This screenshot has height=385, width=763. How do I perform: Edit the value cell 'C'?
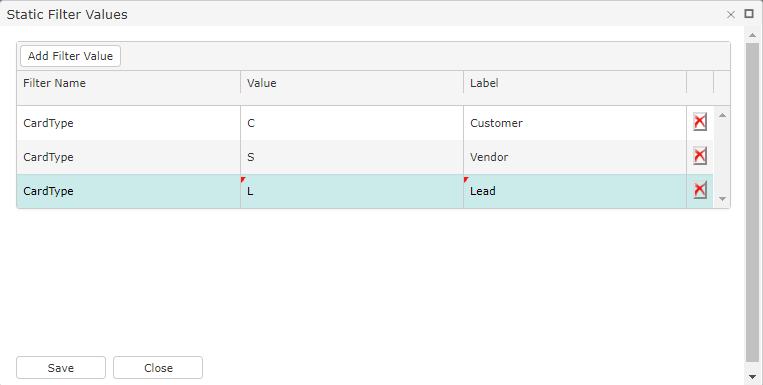coord(352,123)
